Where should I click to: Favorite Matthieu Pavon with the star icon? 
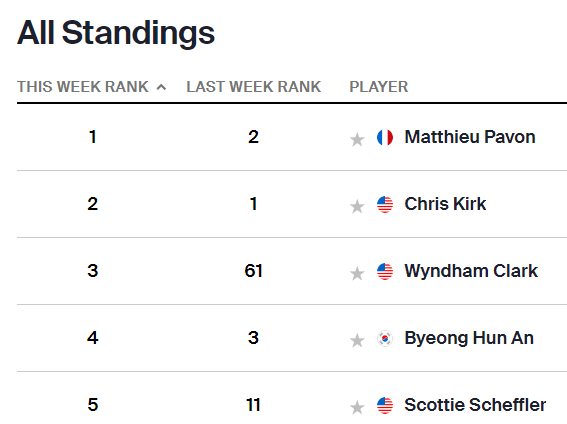coord(357,139)
